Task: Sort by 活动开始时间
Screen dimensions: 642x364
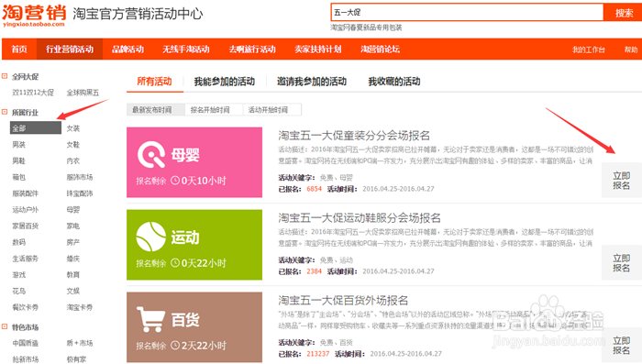Action: [271, 109]
